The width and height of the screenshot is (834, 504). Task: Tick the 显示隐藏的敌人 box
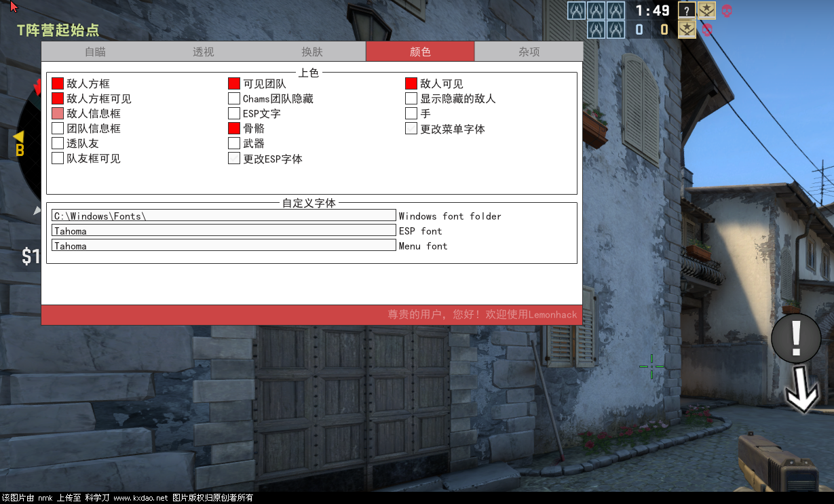click(x=411, y=98)
